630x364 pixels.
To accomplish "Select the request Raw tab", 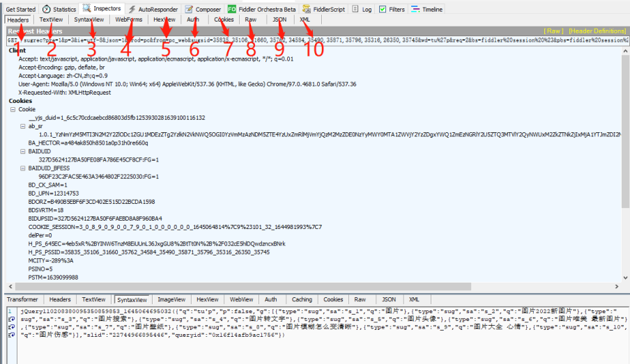I will (250, 19).
